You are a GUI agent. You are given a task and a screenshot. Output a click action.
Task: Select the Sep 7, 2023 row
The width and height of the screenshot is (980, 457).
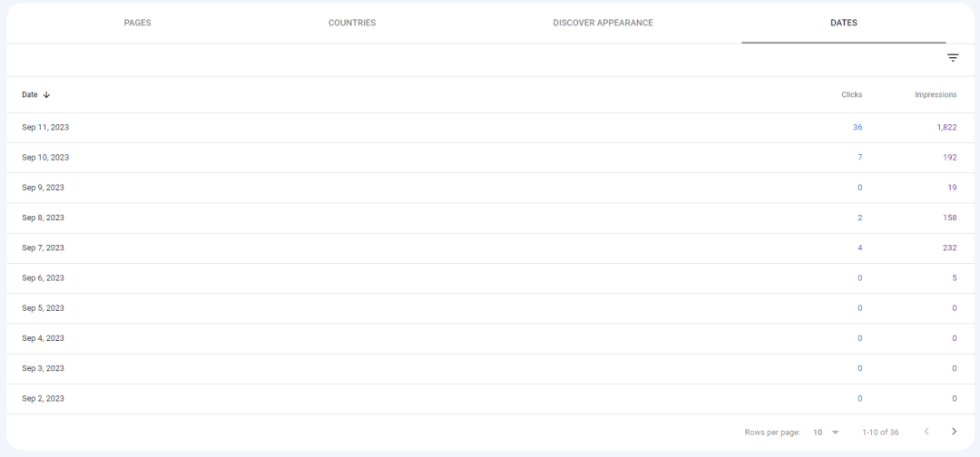pos(490,248)
